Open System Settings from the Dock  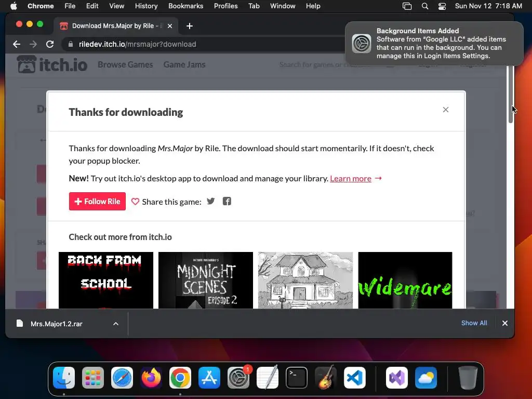238,378
